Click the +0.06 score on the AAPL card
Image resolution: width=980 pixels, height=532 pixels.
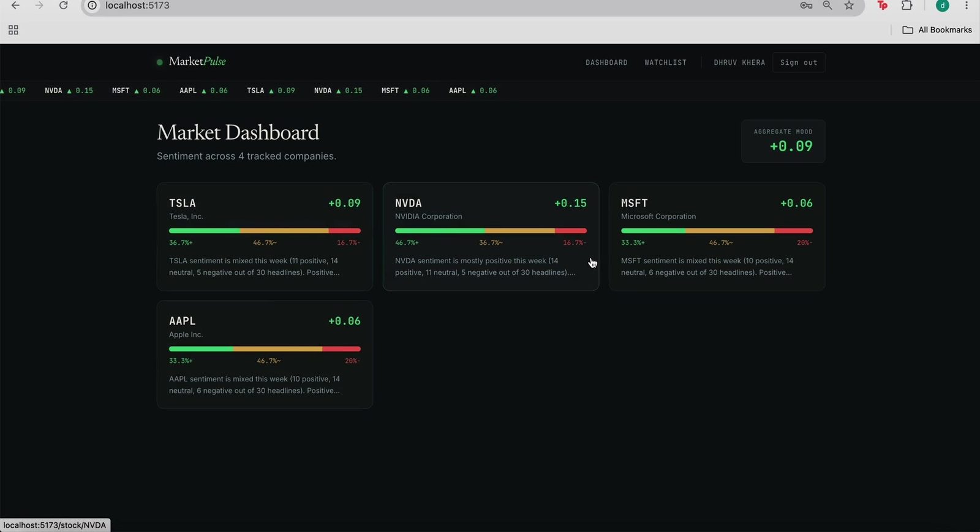tap(344, 321)
